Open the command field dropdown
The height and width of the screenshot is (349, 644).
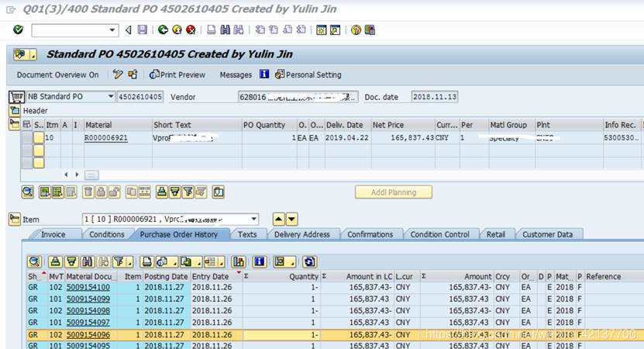[x=112, y=30]
